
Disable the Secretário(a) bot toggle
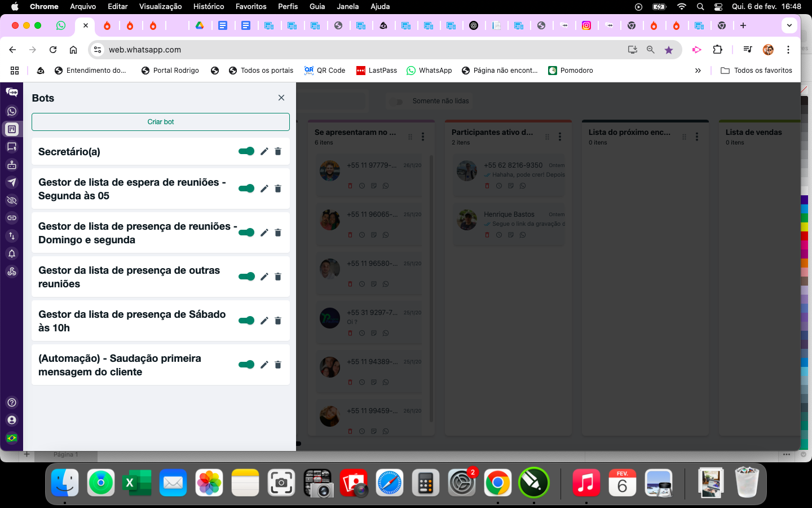[246, 151]
